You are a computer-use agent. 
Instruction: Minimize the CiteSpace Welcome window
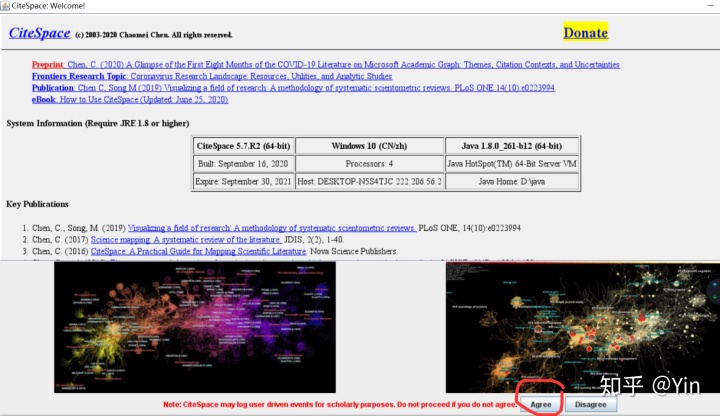point(710,6)
